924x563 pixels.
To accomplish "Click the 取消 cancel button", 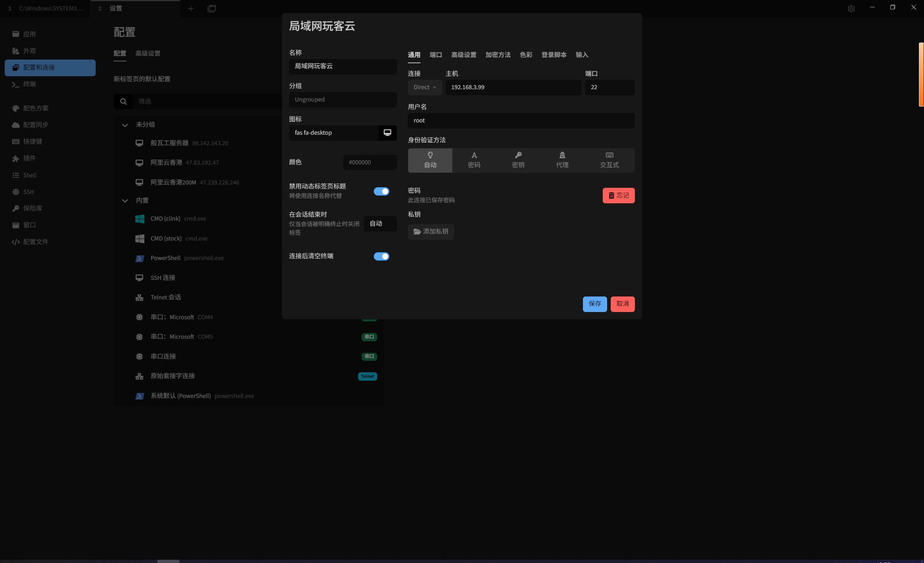I will point(623,304).
